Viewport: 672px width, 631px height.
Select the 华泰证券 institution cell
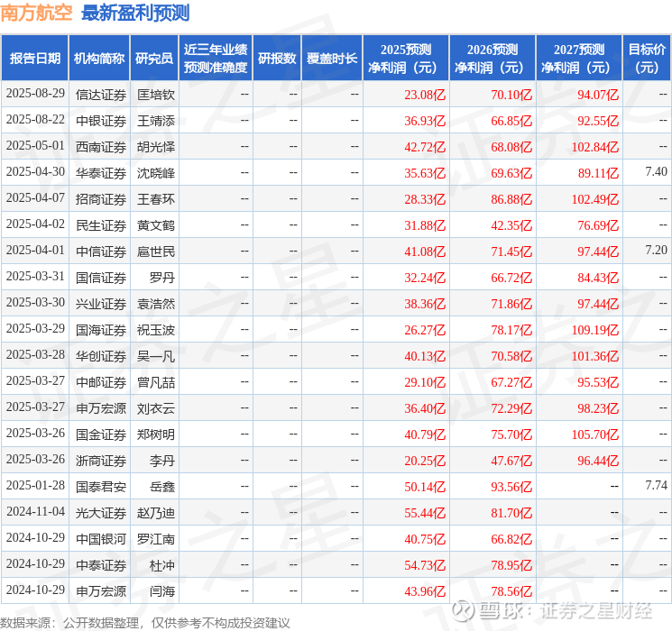point(101,173)
